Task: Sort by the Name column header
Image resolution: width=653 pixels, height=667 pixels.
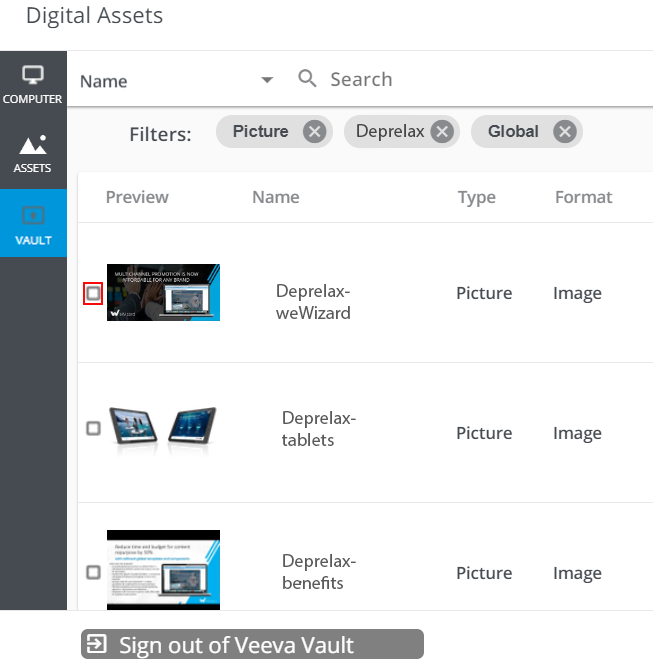Action: (x=276, y=197)
